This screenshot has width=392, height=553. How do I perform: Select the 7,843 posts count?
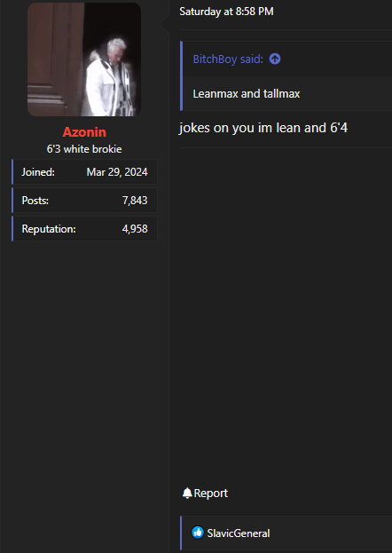pyautogui.click(x=135, y=201)
